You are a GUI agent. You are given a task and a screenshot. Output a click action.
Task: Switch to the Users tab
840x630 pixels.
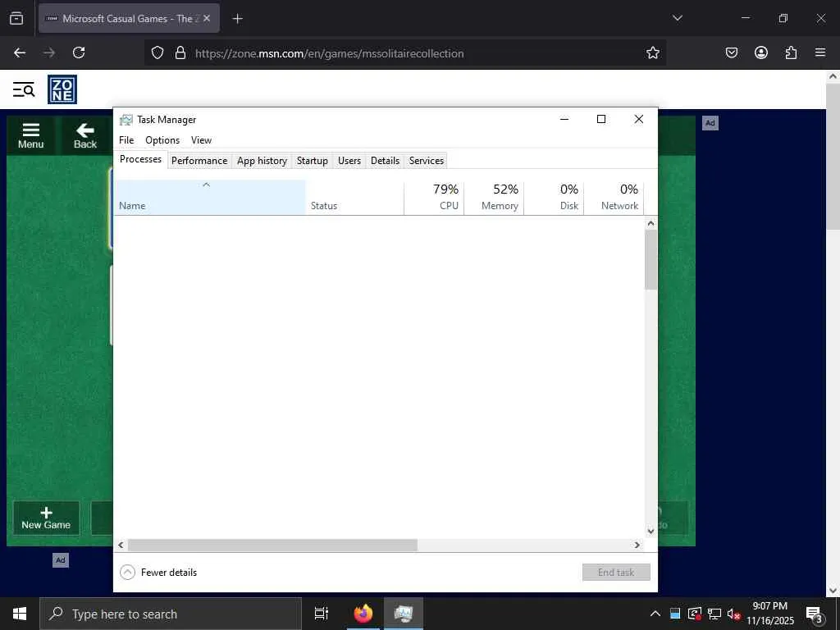349,161
